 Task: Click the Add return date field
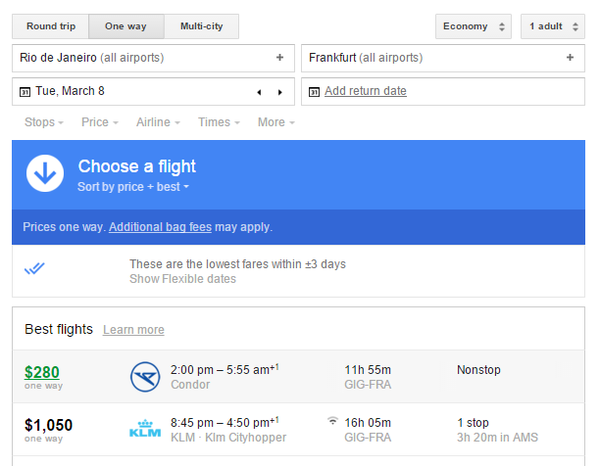[365, 91]
